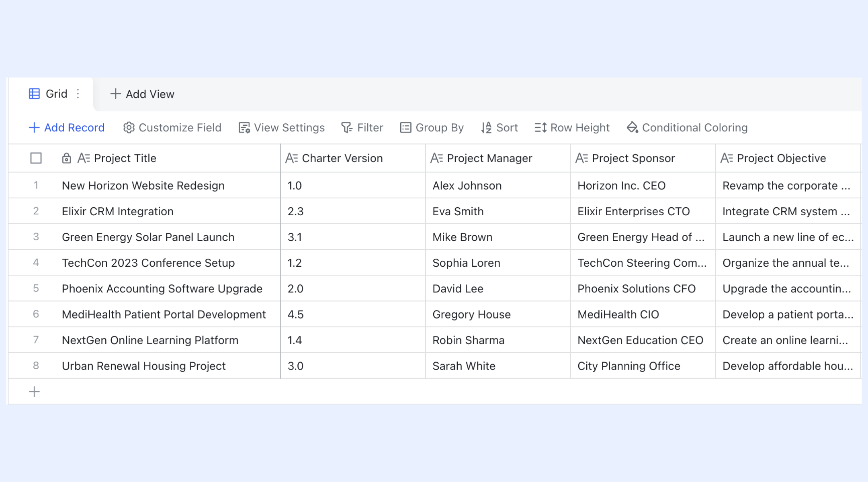The image size is (868, 482).
Task: Click the Sort A-Z icon
Action: [486, 128]
